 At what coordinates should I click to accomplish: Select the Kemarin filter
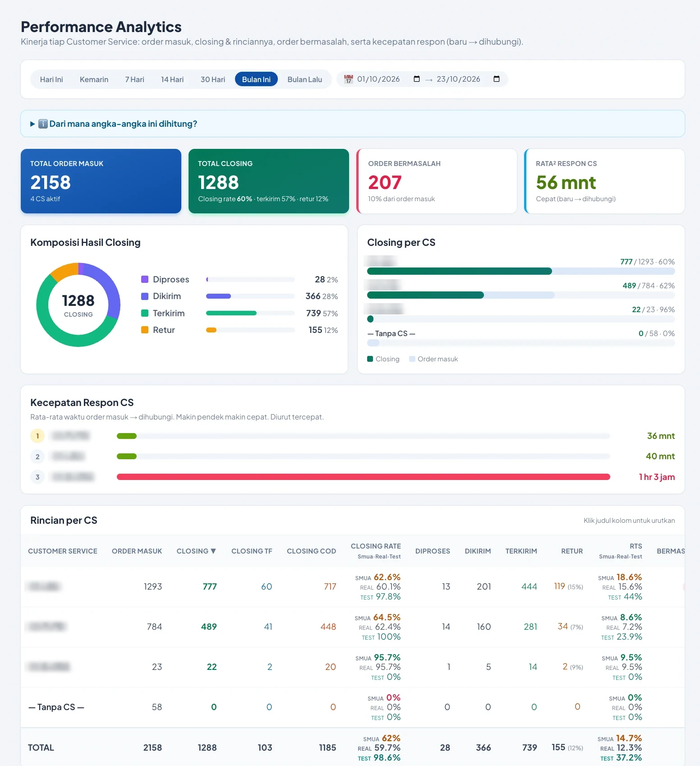(94, 79)
